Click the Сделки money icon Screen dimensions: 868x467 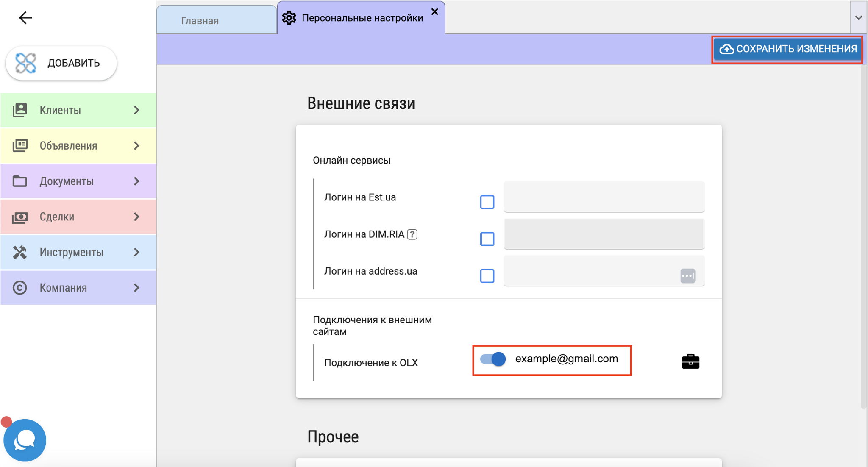click(x=19, y=217)
